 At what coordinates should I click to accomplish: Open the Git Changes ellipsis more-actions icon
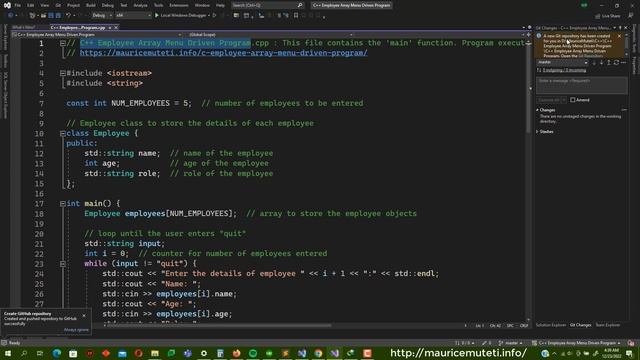623,62
